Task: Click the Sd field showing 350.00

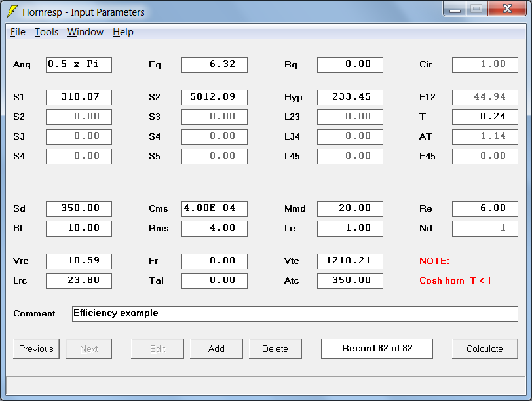Action: (79, 209)
